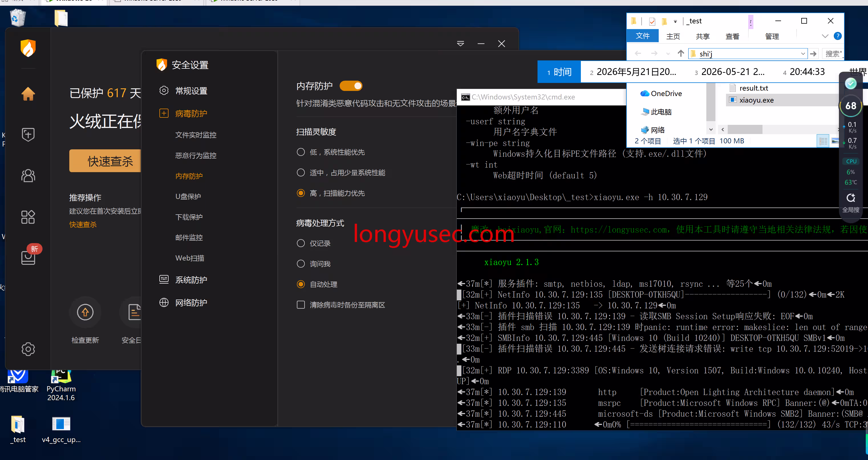Toggle the 内存防护 switch
This screenshot has height=460, width=868.
coord(351,86)
